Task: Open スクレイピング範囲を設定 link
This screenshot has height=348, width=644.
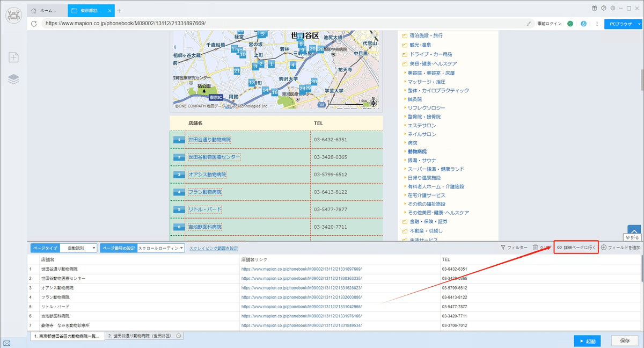Action: pos(214,248)
